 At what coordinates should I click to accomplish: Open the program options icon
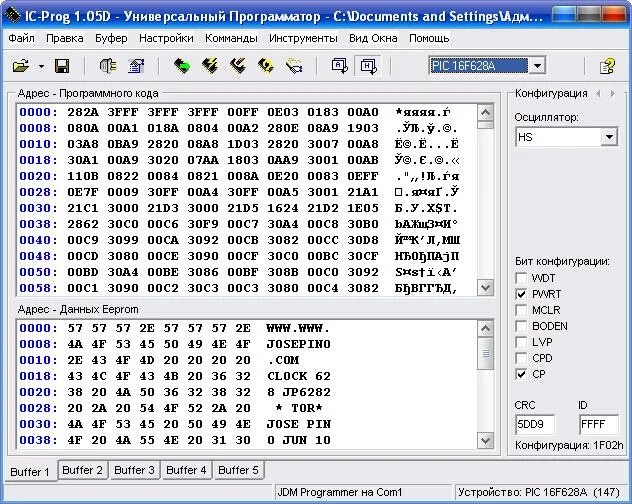click(136, 66)
